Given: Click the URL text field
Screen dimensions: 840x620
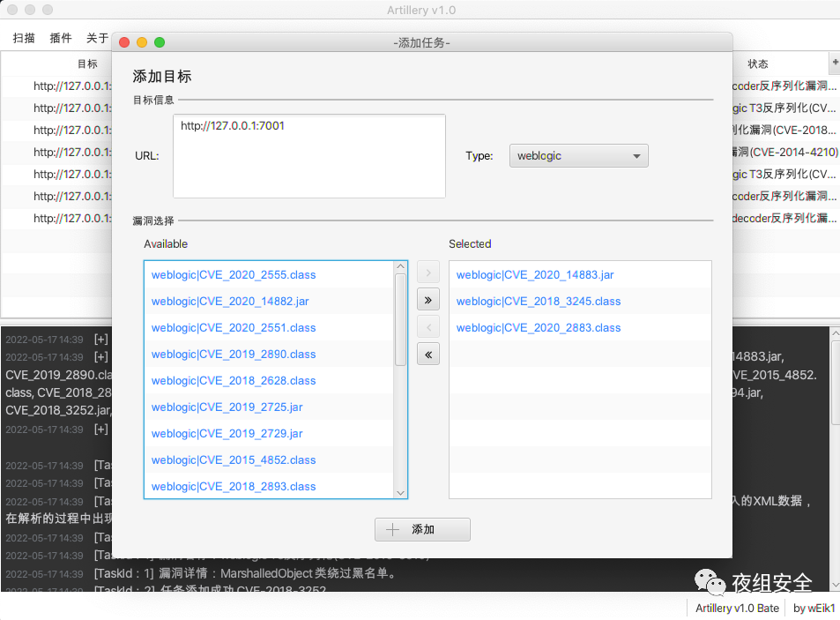Looking at the screenshot, I should (309, 156).
